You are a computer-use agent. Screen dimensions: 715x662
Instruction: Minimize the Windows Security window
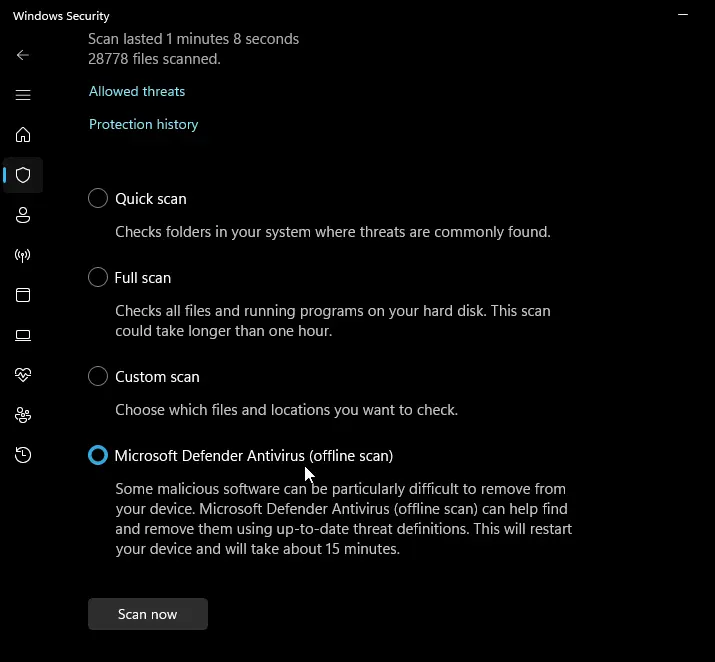click(x=683, y=16)
